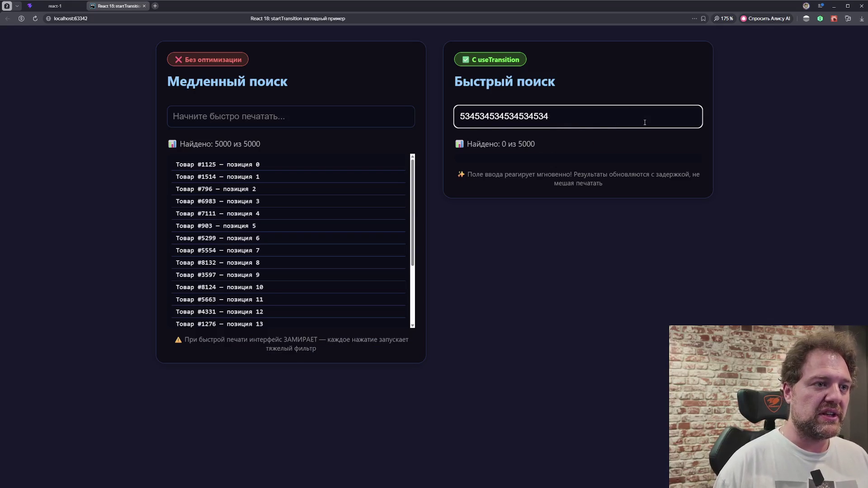Ask Alice AI via Спросить Алису AI

(x=765, y=19)
